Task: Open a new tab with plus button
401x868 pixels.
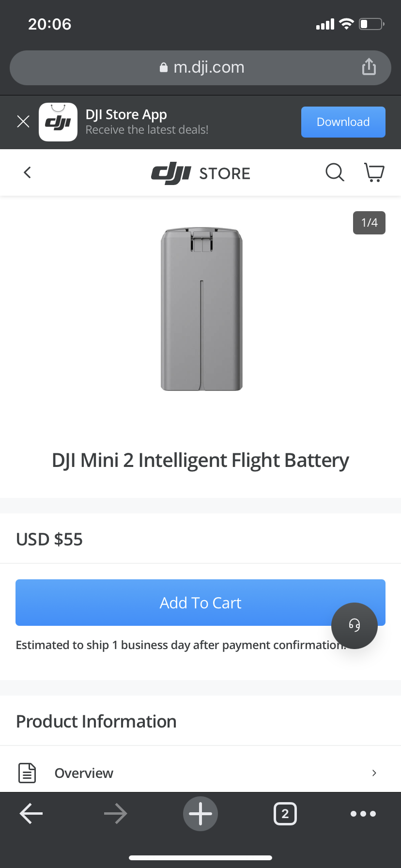Action: (200, 814)
